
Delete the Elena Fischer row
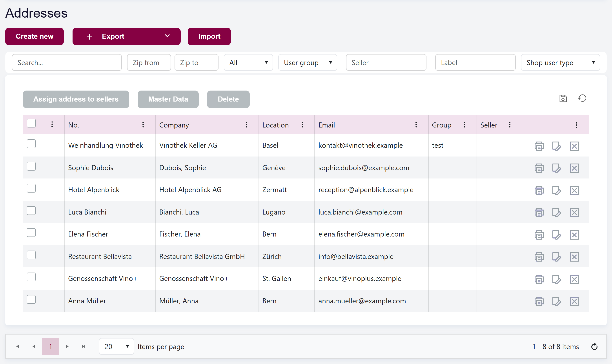click(x=574, y=235)
